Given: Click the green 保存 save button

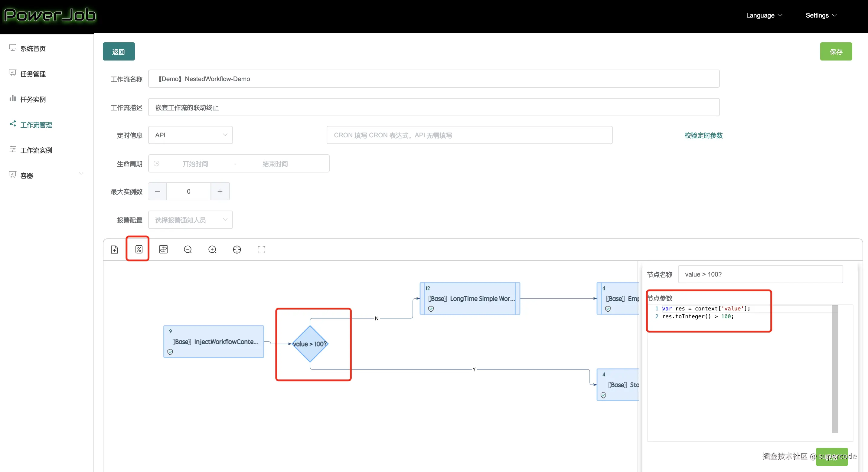Looking at the screenshot, I should point(836,51).
